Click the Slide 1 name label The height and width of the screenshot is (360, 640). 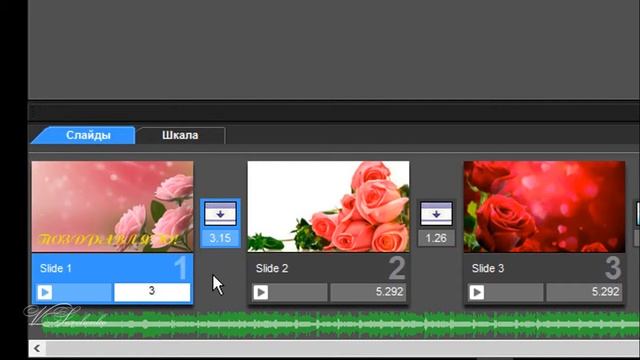[x=56, y=268]
